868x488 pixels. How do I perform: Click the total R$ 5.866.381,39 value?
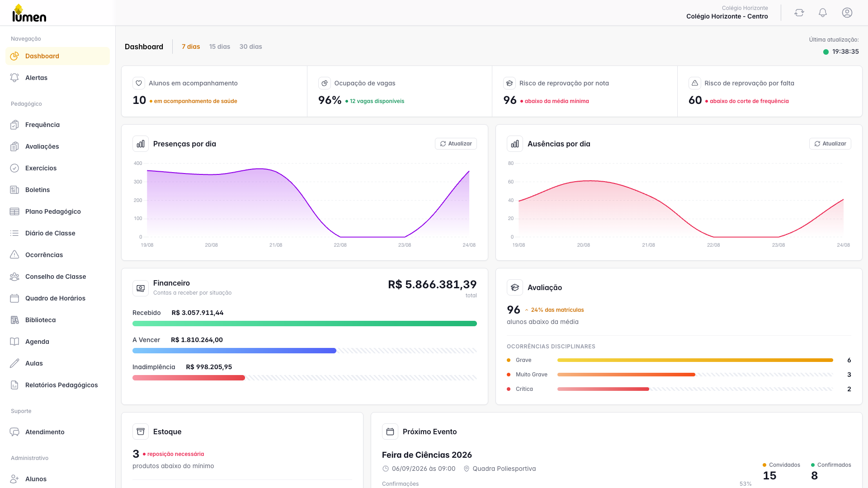(432, 285)
